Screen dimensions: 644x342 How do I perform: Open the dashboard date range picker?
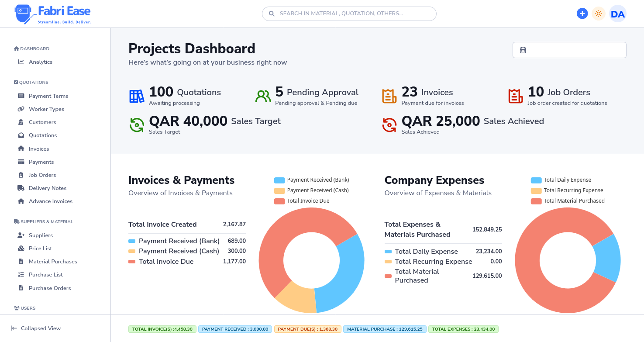[569, 50]
